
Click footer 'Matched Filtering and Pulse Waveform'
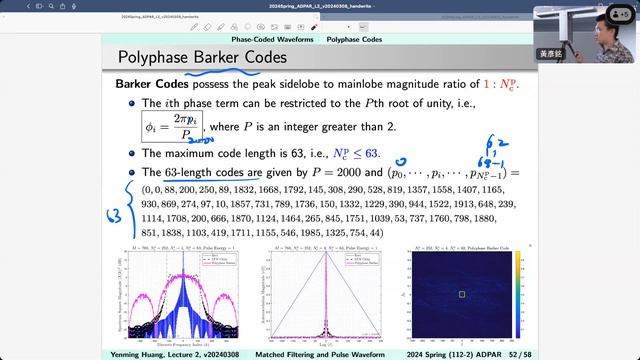(x=320, y=355)
